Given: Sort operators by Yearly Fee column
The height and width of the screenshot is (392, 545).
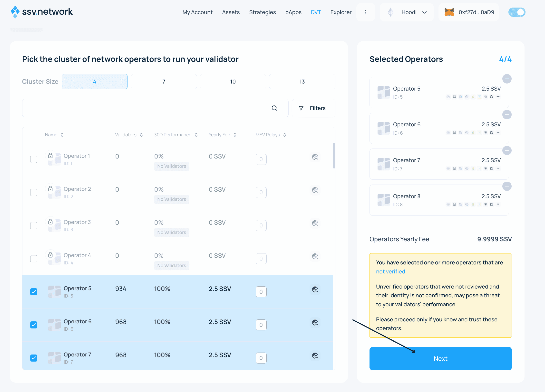Looking at the screenshot, I should [222, 135].
